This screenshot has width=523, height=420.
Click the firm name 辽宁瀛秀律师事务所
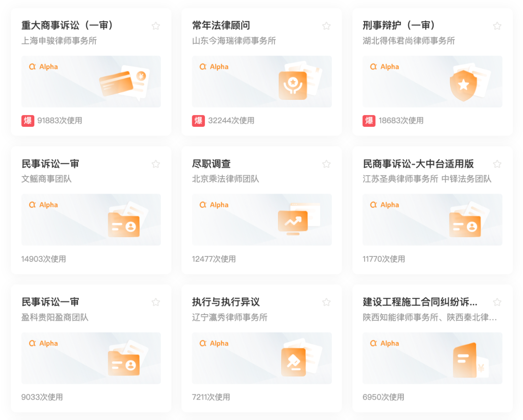point(230,317)
